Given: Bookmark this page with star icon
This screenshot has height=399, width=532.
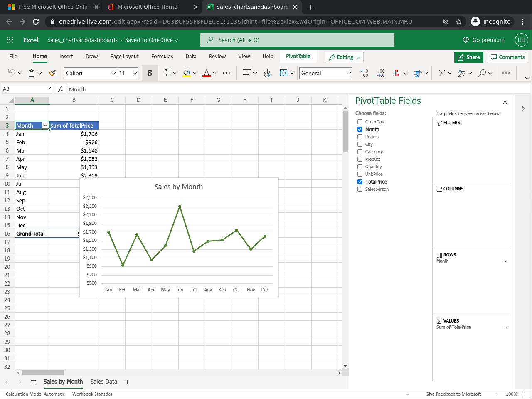Looking at the screenshot, I should [459, 22].
